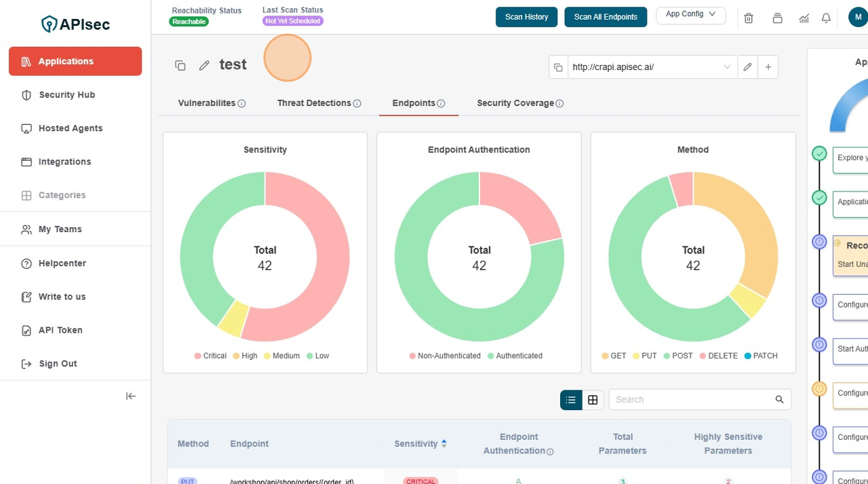Open the App Config dropdown

[690, 15]
